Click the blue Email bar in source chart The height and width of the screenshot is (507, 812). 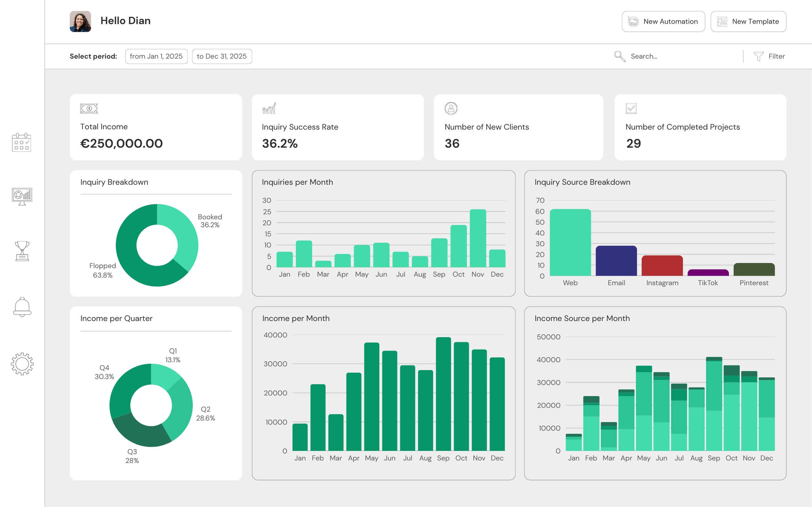[616, 261]
